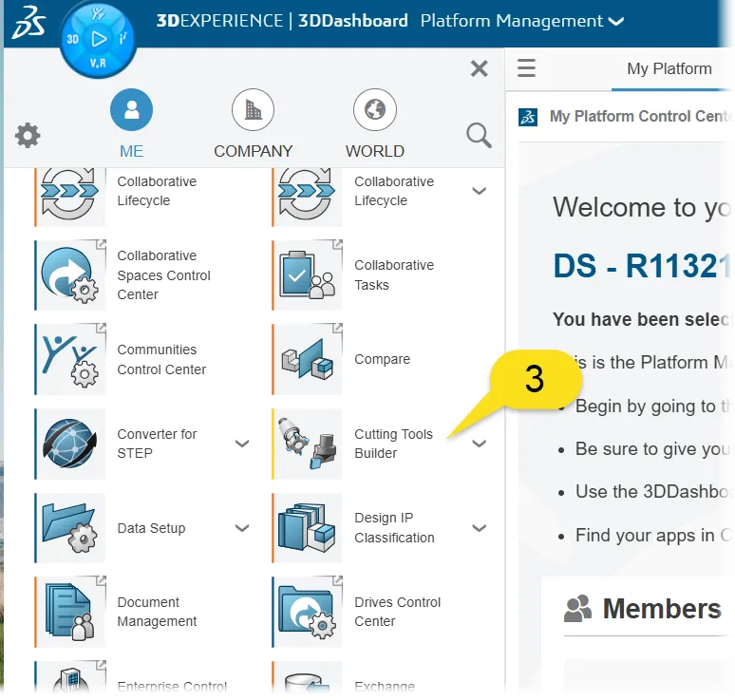This screenshot has width=735, height=700.
Task: Launch the Cutting Tools Builder app icon
Action: click(309, 444)
